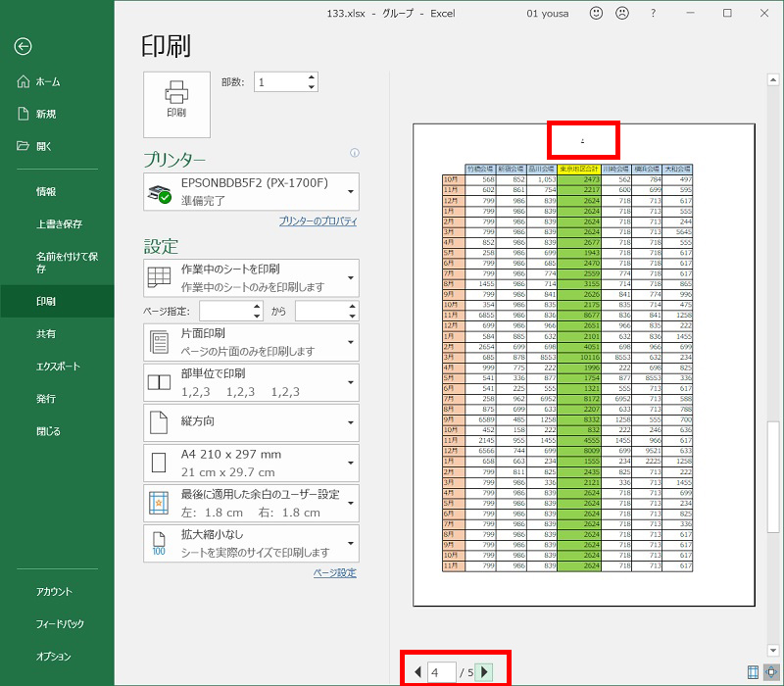Open the A4 paper size dropdown

[x=251, y=463]
